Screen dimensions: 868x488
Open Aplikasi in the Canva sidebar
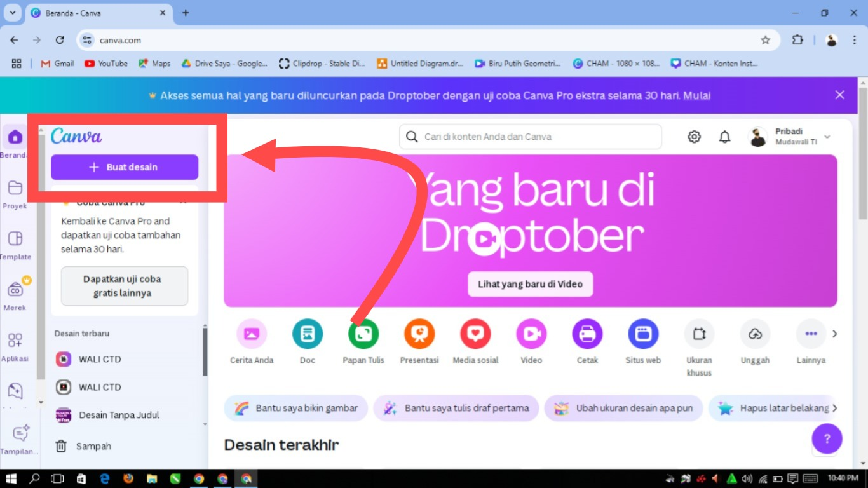pyautogui.click(x=15, y=346)
